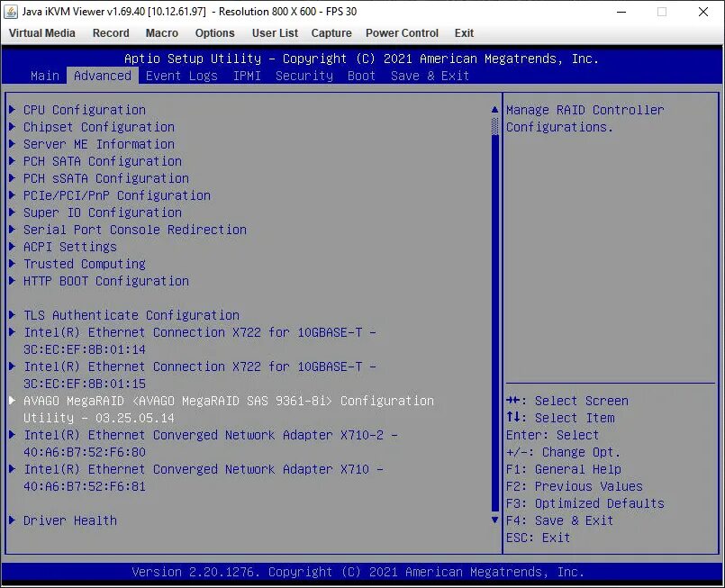Switch to the IPMI tab

tap(247, 76)
